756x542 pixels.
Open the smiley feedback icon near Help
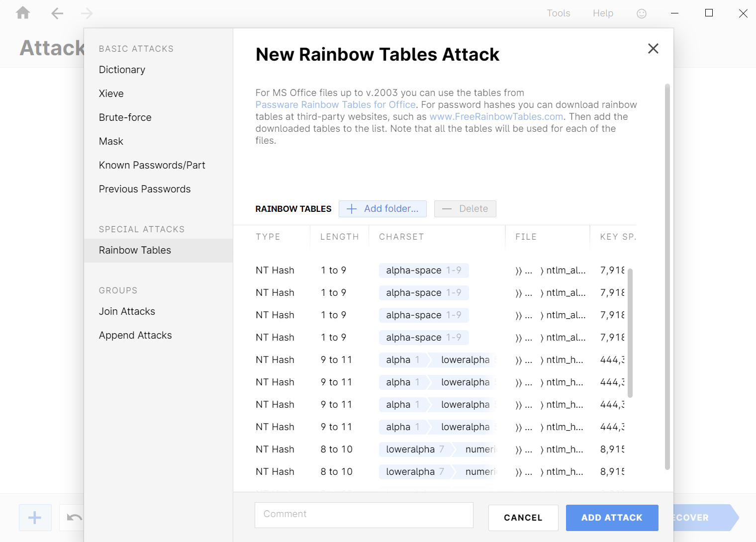click(x=641, y=13)
